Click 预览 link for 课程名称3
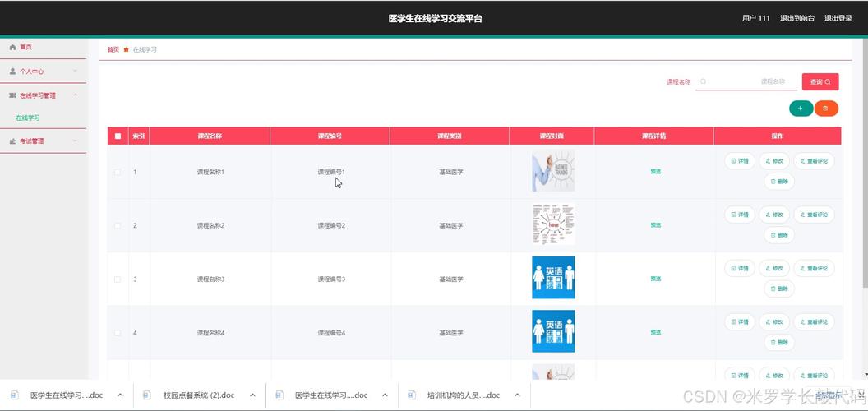Viewport: 868px width, 411px height. [x=655, y=279]
